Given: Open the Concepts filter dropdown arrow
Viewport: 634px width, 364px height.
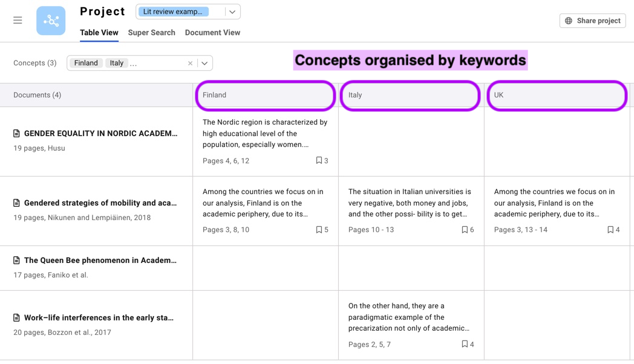Looking at the screenshot, I should (204, 63).
